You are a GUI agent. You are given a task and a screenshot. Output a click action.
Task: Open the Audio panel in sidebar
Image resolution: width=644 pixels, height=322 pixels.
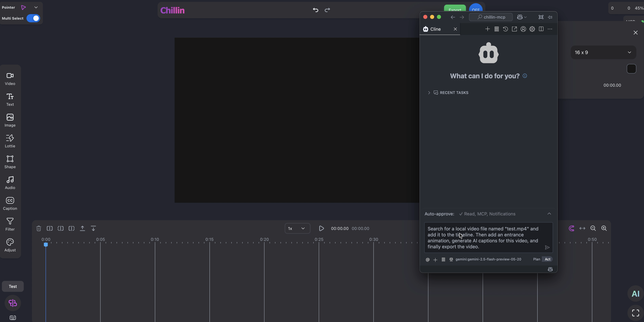pos(10,183)
